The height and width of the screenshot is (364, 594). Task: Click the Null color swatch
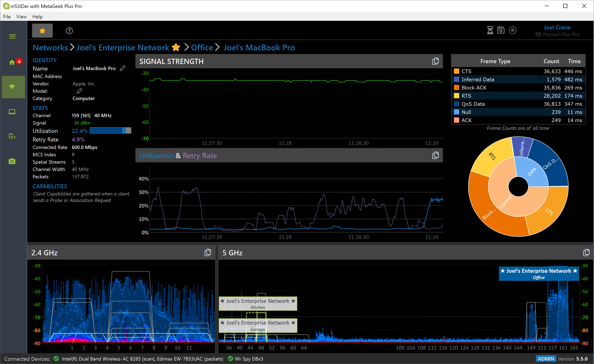pos(456,112)
